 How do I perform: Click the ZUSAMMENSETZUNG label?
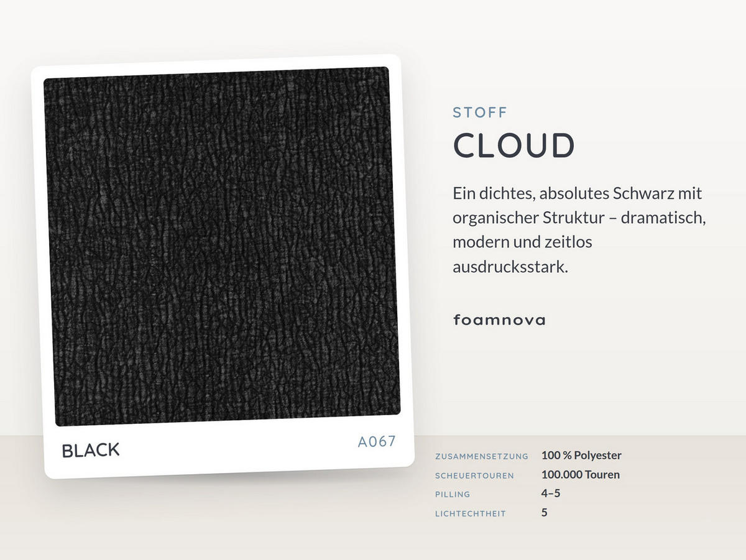482,456
